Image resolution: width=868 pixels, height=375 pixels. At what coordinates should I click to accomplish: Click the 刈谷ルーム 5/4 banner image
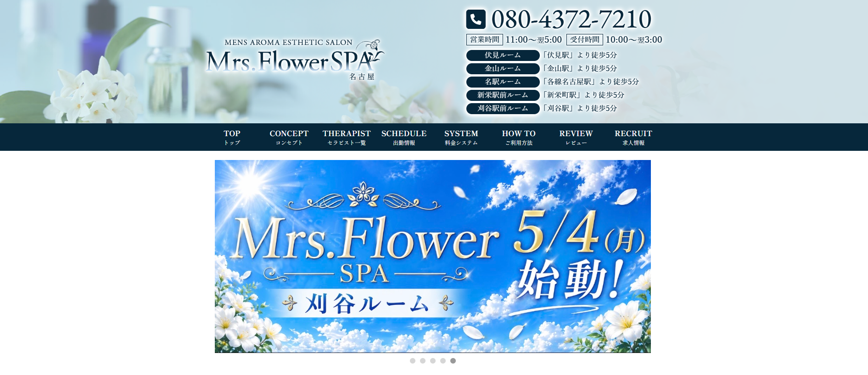pos(433,256)
